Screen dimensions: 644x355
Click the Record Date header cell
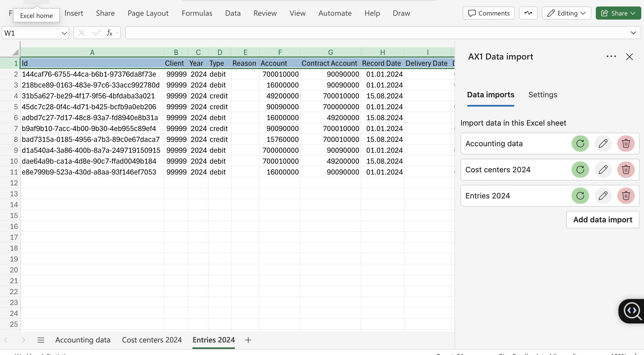pyautogui.click(x=382, y=63)
